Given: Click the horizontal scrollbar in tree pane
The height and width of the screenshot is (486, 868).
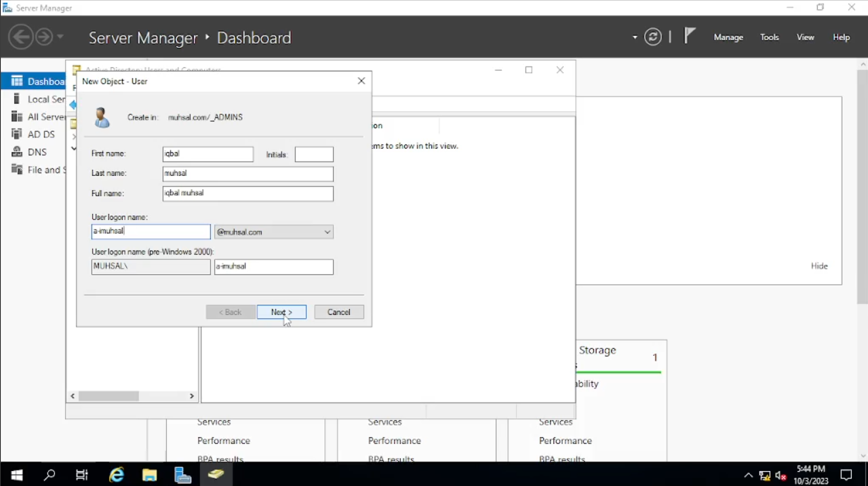Looking at the screenshot, I should [x=108, y=396].
